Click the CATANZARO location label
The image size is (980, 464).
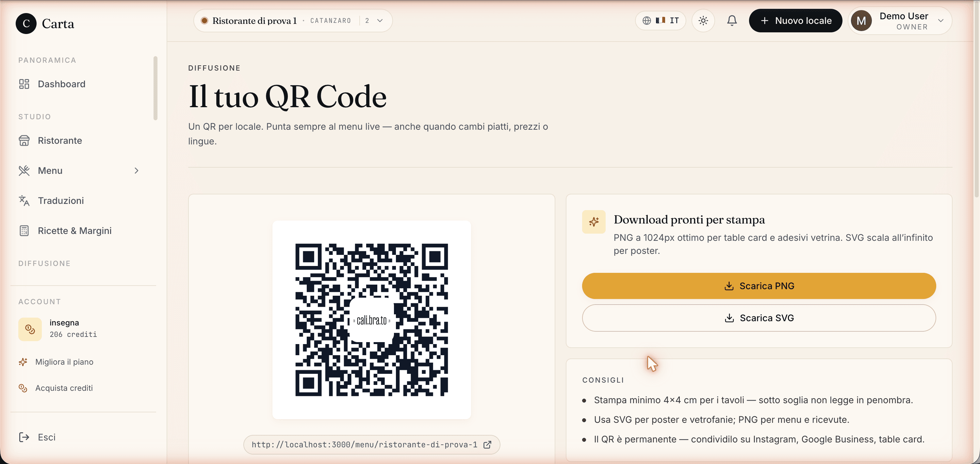click(x=330, y=21)
